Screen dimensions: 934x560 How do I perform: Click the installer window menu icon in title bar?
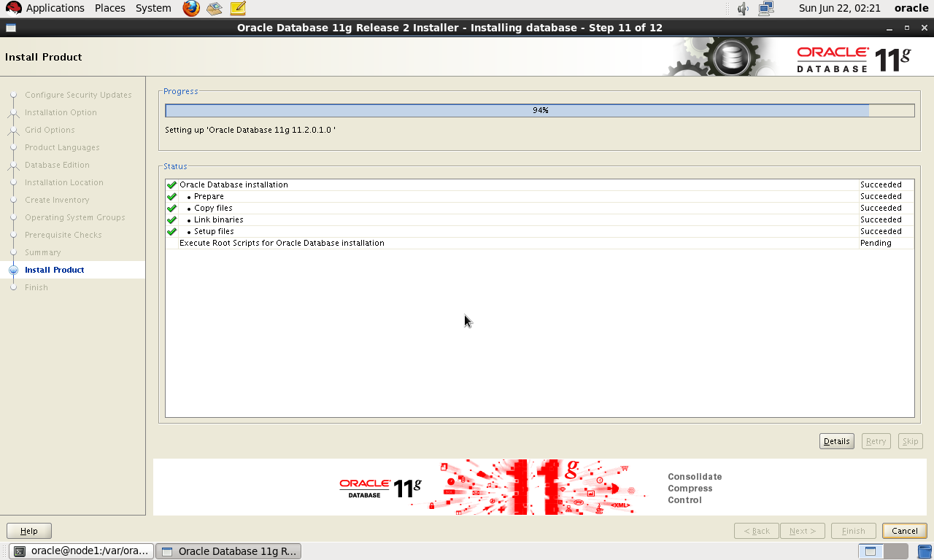point(10,28)
